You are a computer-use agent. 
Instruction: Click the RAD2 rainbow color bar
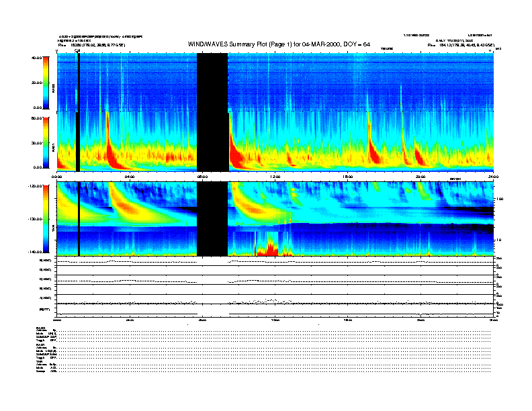[x=46, y=83]
